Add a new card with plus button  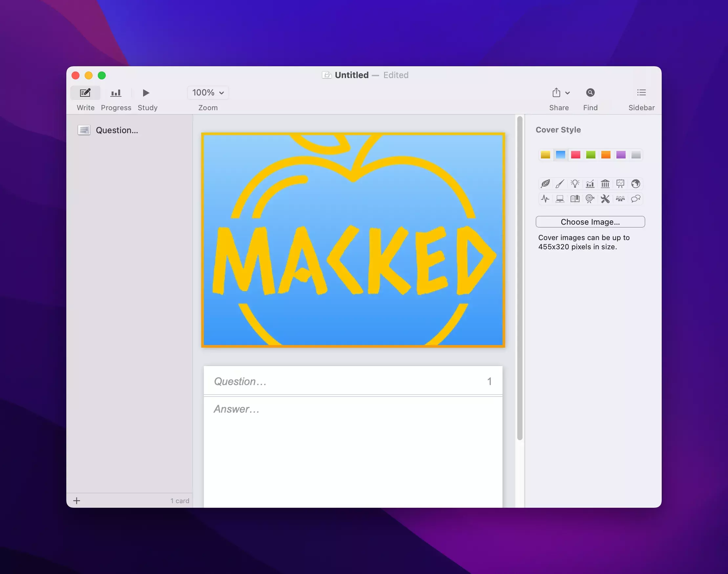[77, 501]
